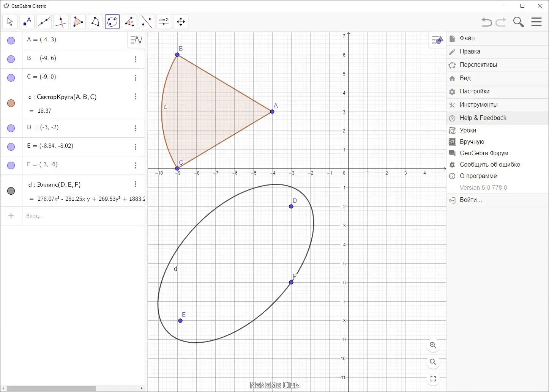Viewport: 549px width, 392px height.
Task: Select the ellipse d equation row
Action: (x=84, y=191)
